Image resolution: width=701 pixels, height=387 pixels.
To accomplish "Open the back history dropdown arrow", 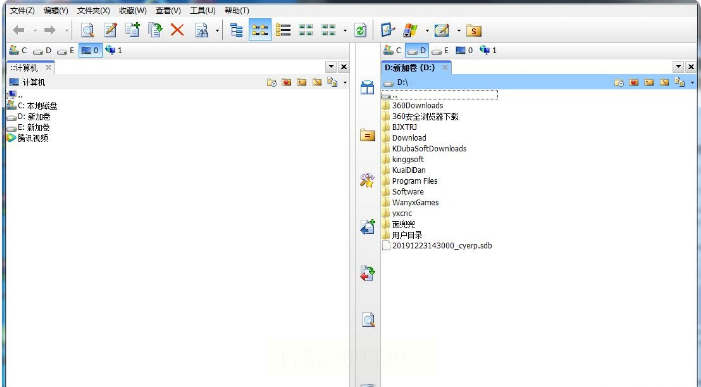I will tap(35, 31).
